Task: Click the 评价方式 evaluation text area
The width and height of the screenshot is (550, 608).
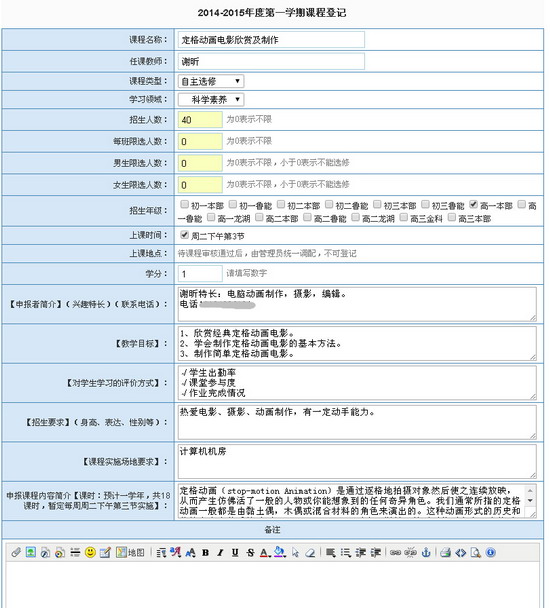Action: [x=357, y=383]
